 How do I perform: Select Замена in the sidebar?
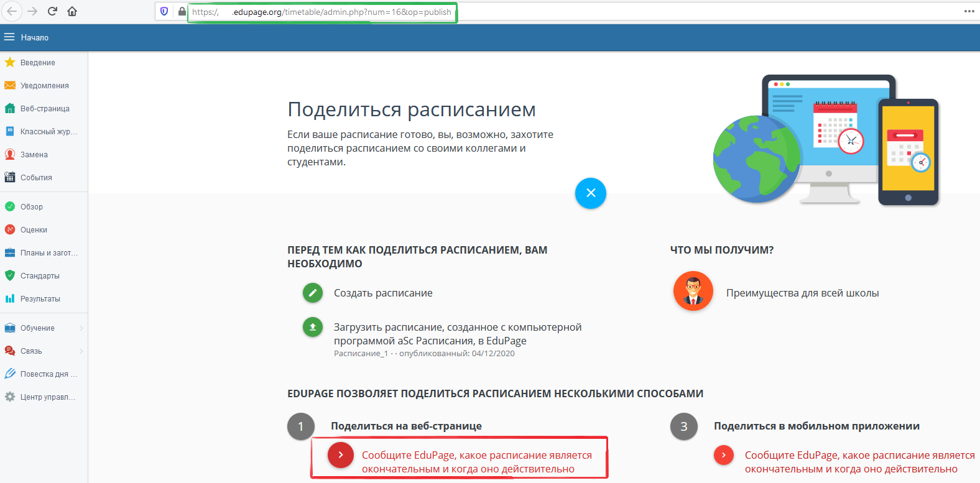coord(34,155)
